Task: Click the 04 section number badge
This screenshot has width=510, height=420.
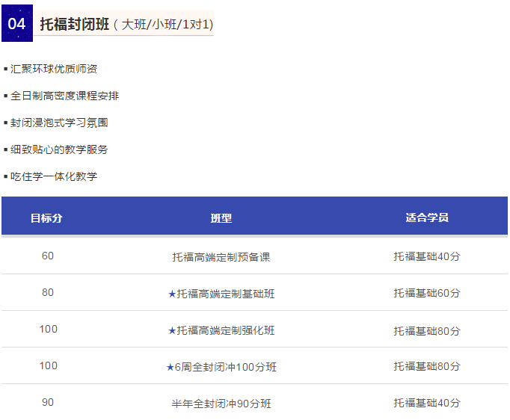Action: click(17, 23)
